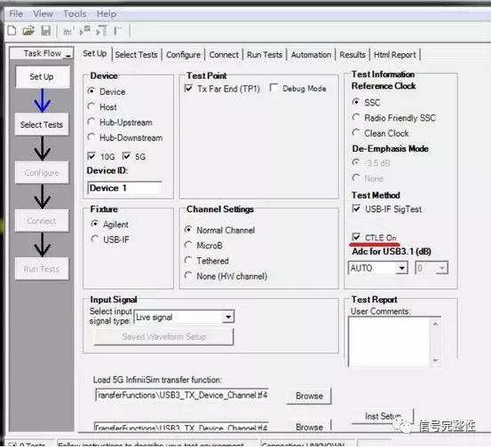Select the Host device radio button
Screen dimensions: 491x448
(91, 106)
